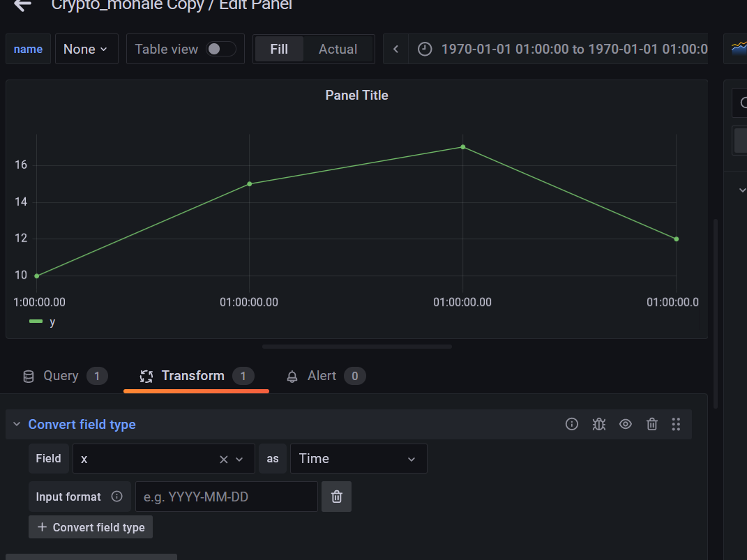The width and height of the screenshot is (747, 560).
Task: Delete the transformation with trash icon
Action: (651, 424)
